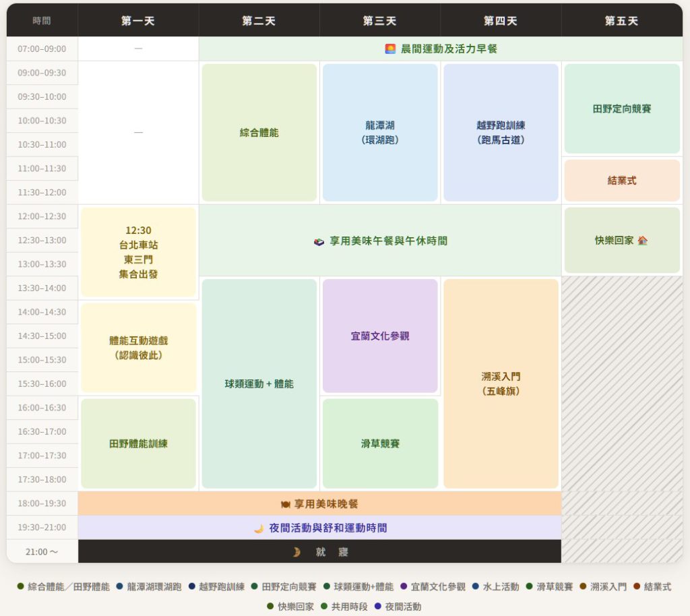The height and width of the screenshot is (616, 690).
Task: Select the 溯溪入門（五峰旗） activity block
Action: click(x=501, y=383)
